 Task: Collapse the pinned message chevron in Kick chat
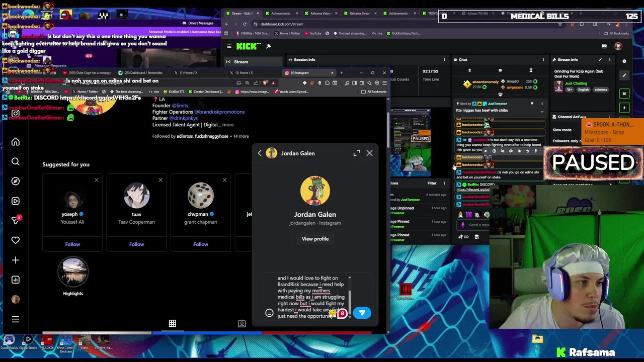tap(542, 111)
